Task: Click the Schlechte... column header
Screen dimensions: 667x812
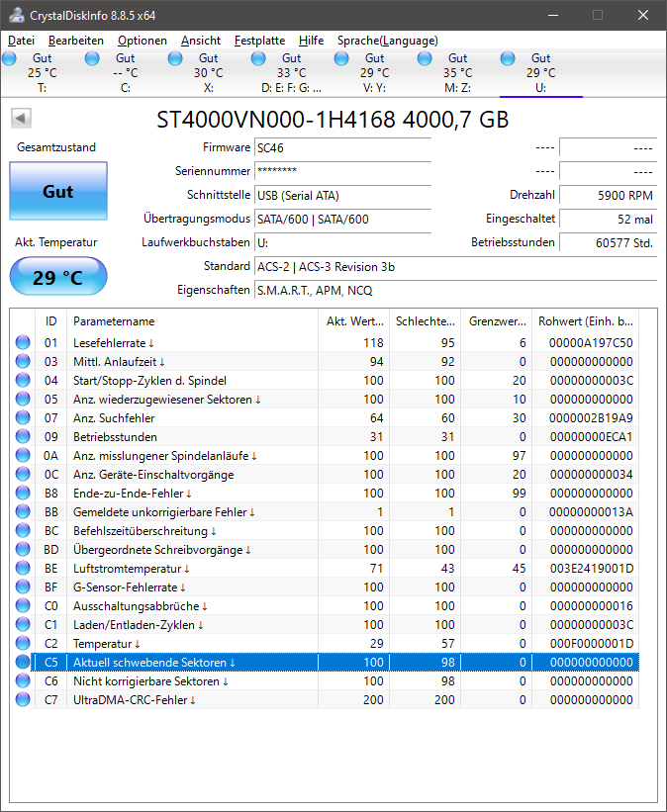Action: coord(425,321)
